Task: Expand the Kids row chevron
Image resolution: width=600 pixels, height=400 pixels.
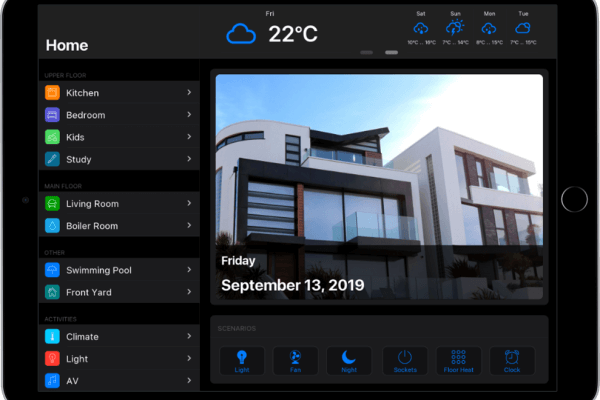Action: pyautogui.click(x=189, y=137)
